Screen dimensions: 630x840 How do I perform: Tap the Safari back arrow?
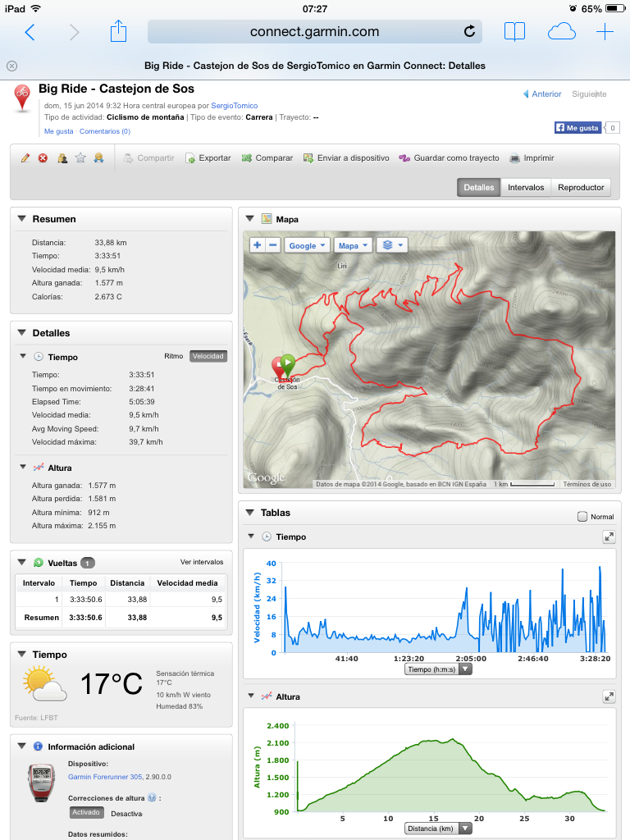click(x=30, y=32)
